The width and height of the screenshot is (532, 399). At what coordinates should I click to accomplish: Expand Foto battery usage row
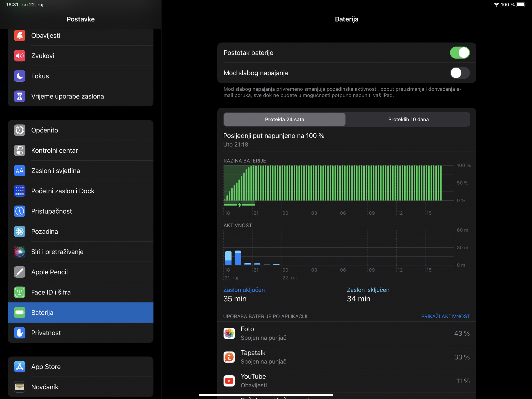coord(346,333)
